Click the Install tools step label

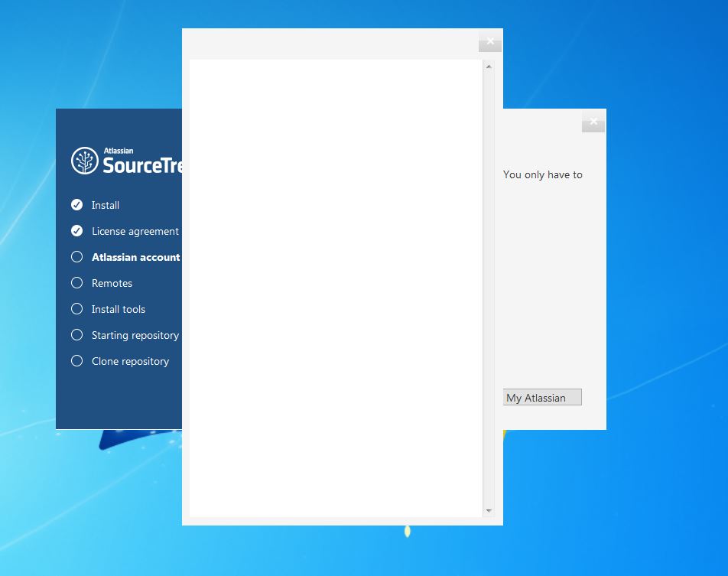tap(119, 309)
